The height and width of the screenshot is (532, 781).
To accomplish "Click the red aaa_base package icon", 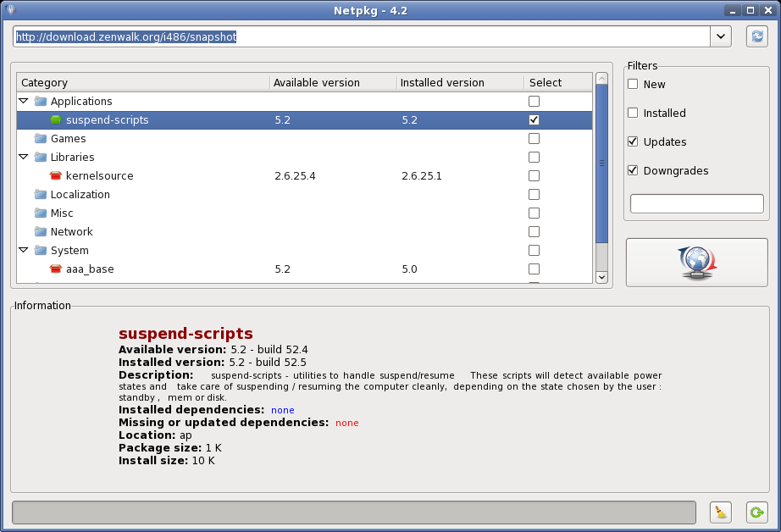I will [56, 269].
